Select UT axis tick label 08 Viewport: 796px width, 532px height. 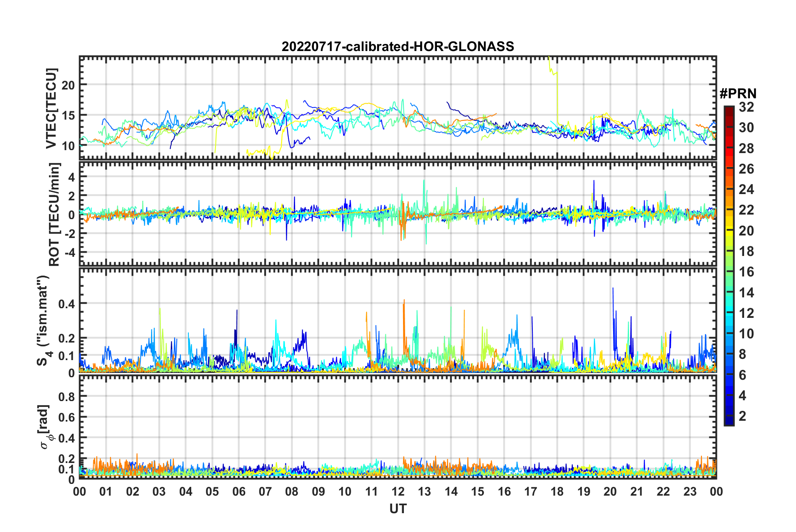292,491
